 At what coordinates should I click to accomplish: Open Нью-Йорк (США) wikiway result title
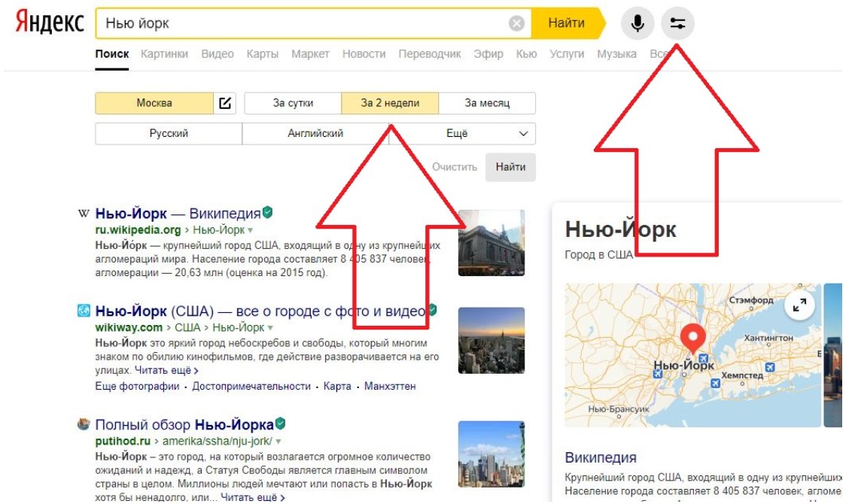tap(260, 311)
